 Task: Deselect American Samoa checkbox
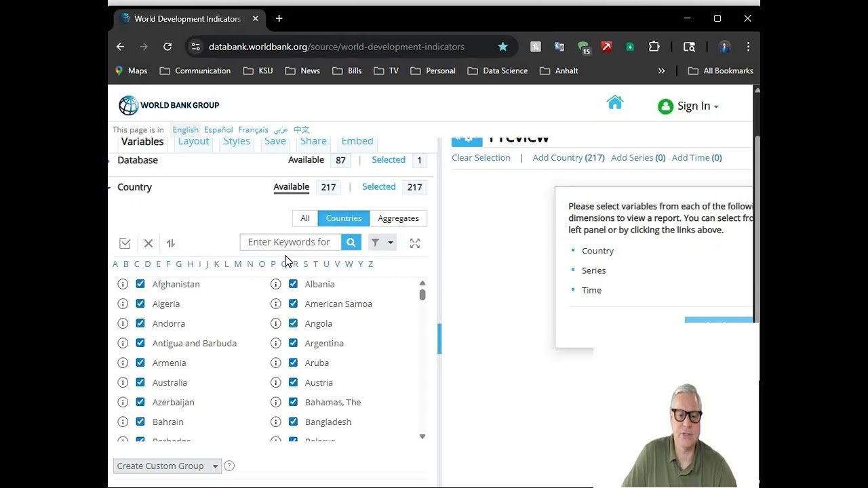[293, 304]
